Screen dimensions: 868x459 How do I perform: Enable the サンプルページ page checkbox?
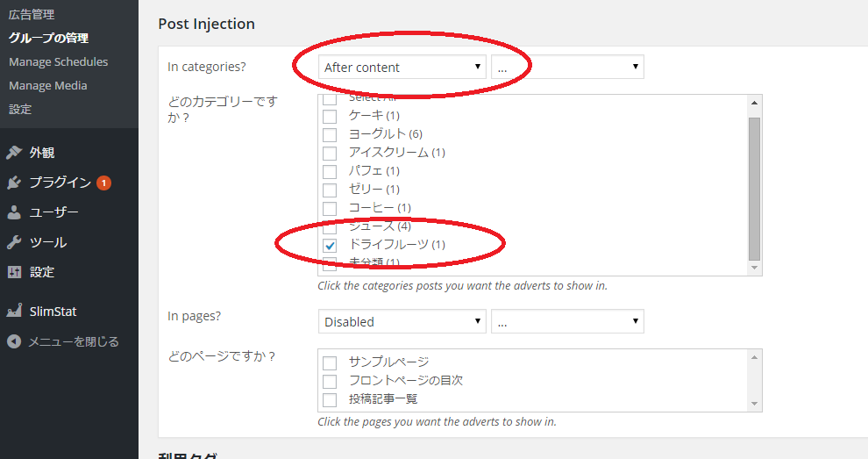click(x=330, y=362)
